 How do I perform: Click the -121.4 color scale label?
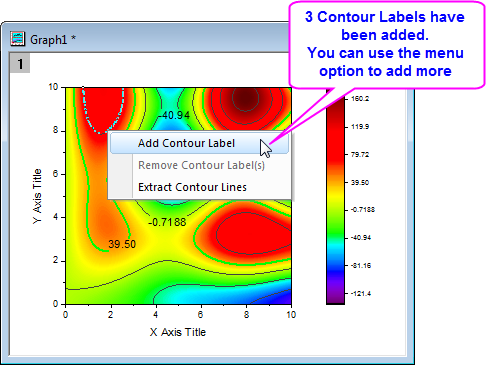tap(361, 294)
